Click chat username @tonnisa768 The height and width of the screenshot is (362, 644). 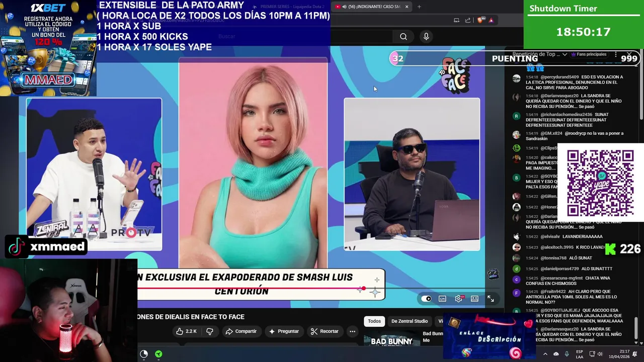pos(553,258)
